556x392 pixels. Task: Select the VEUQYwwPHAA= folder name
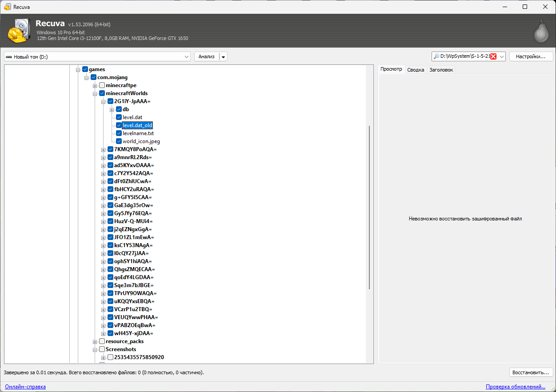[136, 317]
